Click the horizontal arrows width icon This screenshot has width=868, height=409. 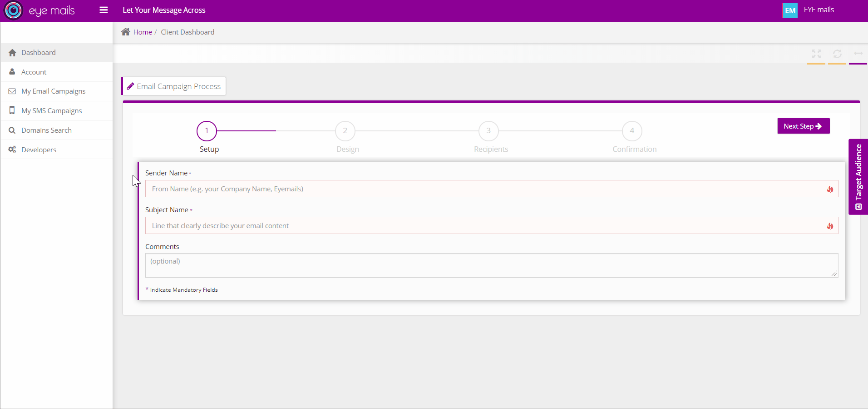[858, 54]
